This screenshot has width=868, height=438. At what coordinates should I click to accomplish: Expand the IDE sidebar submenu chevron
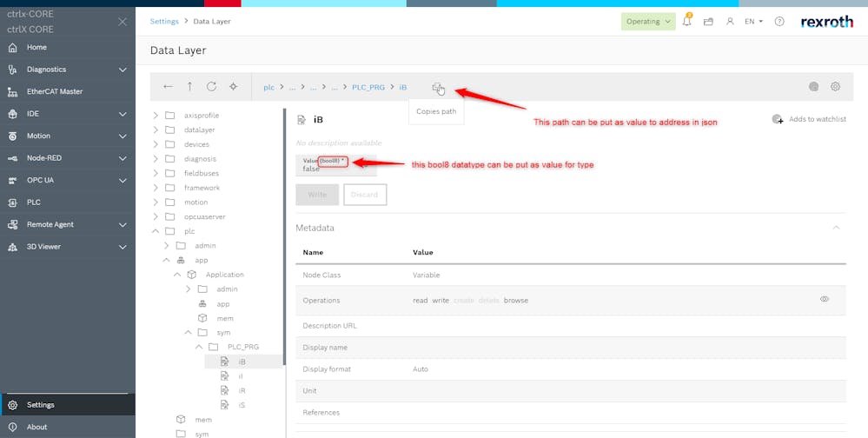(x=123, y=114)
